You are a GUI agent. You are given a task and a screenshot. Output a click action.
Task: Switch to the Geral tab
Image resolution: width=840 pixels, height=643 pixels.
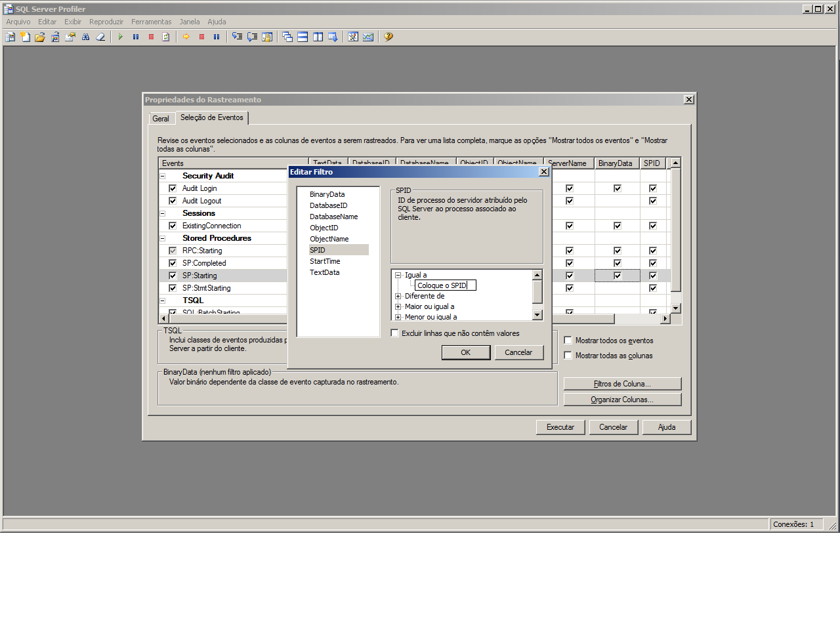[x=161, y=119]
